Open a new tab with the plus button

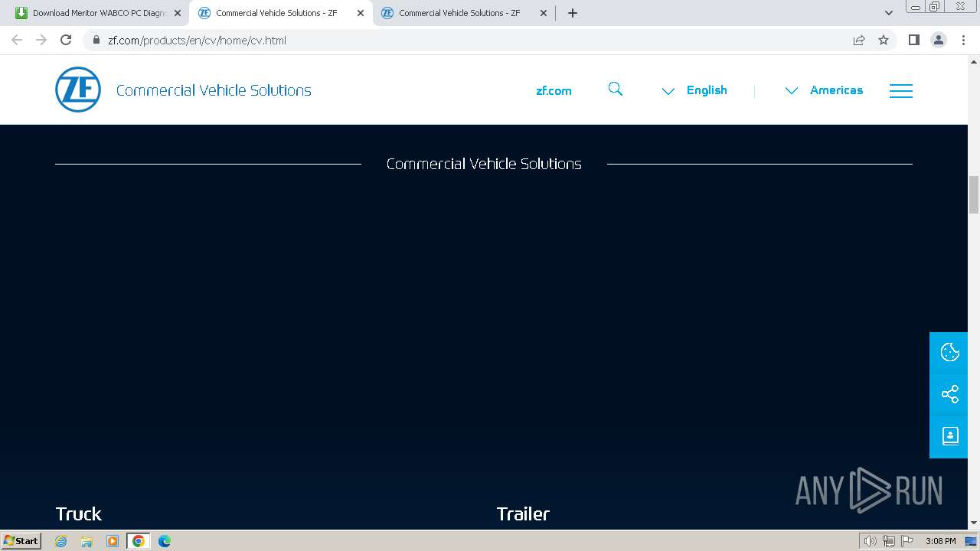coord(573,13)
